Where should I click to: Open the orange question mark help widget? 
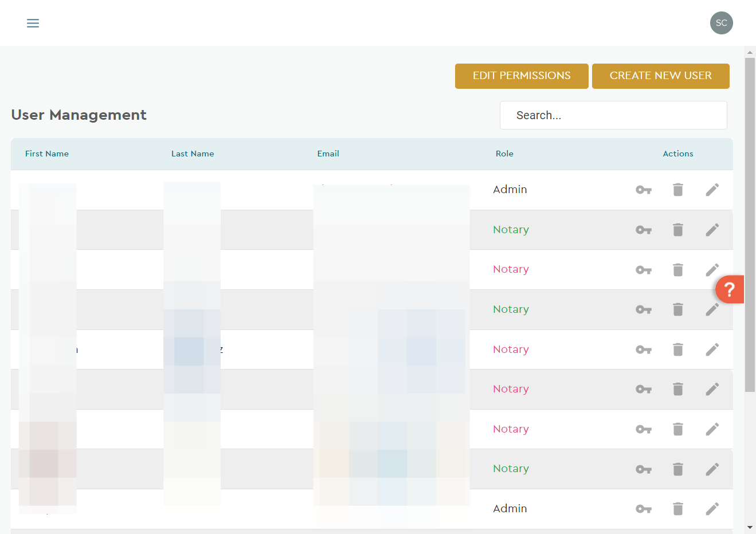pyautogui.click(x=729, y=289)
